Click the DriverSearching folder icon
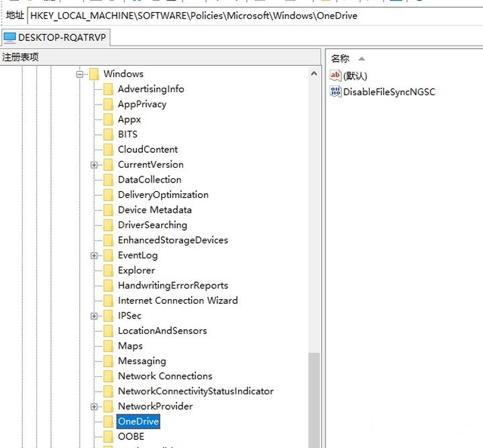483x448 pixels. click(x=108, y=225)
